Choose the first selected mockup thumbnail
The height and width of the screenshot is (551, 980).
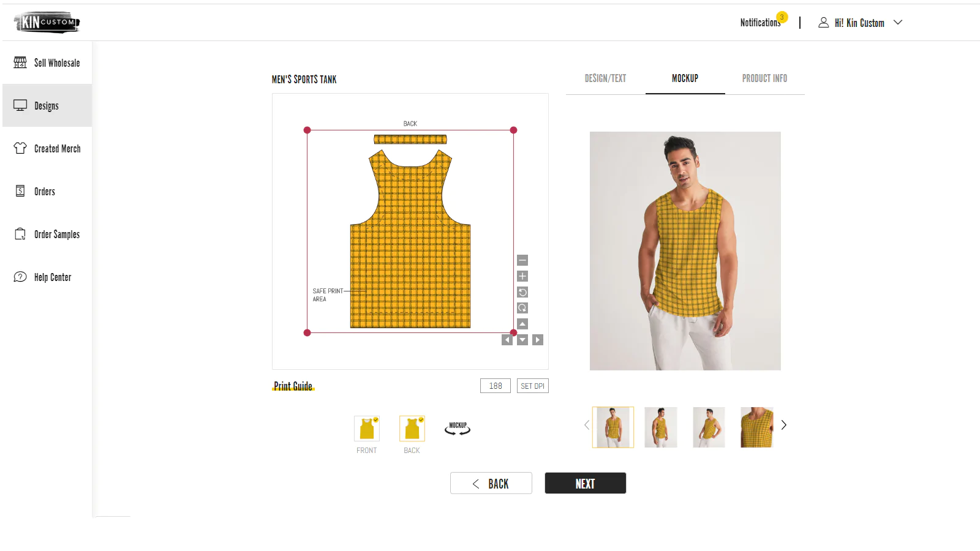tap(613, 427)
